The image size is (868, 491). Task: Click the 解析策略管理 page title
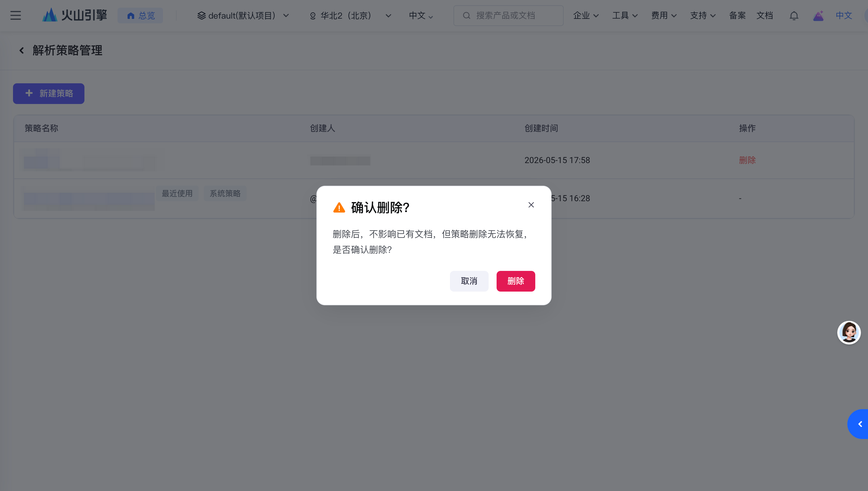tap(67, 51)
